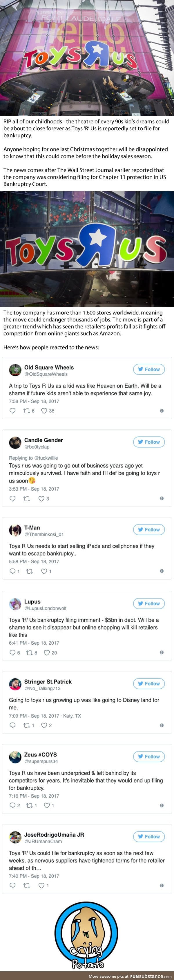Open info icon on Lupus tweet
The width and height of the screenshot is (174, 980).
pos(162,652)
